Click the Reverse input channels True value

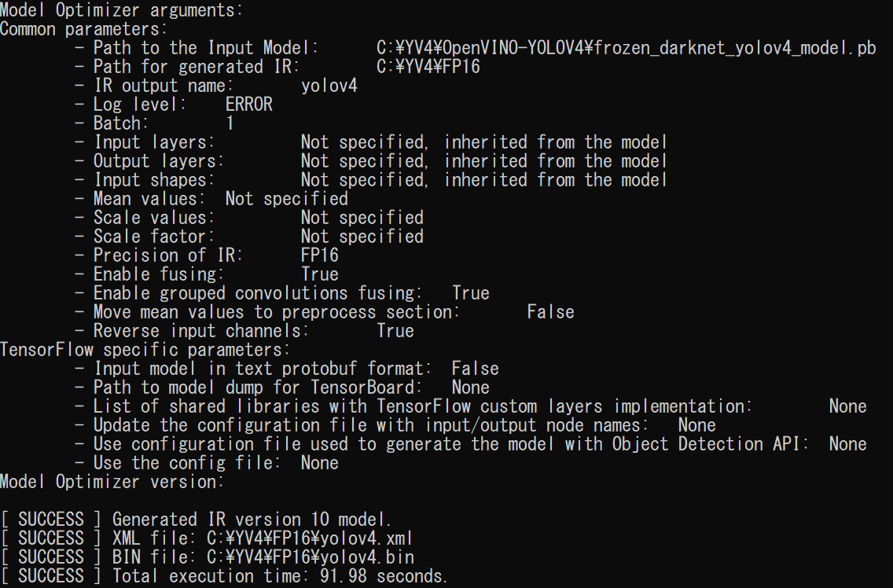coord(395,331)
